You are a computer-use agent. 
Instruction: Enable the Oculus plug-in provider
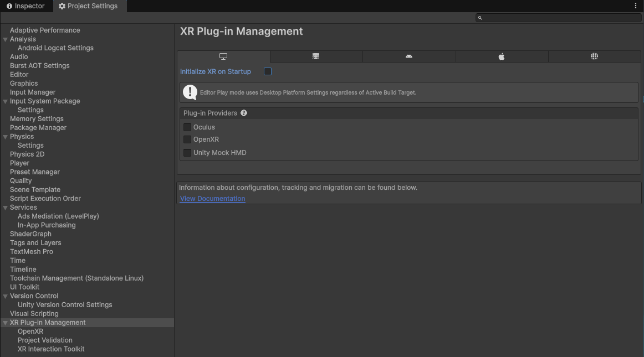[x=187, y=127]
